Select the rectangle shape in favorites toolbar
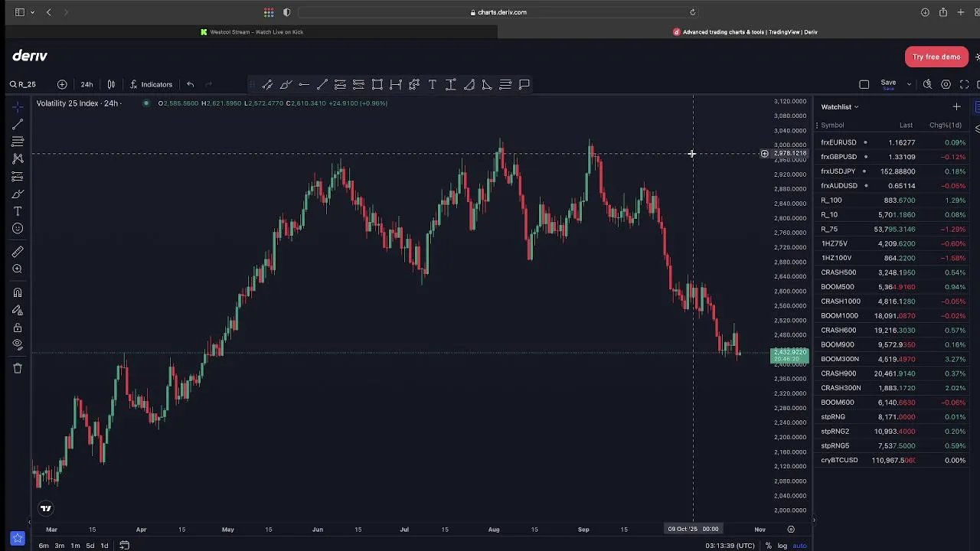The image size is (980, 551). click(377, 84)
